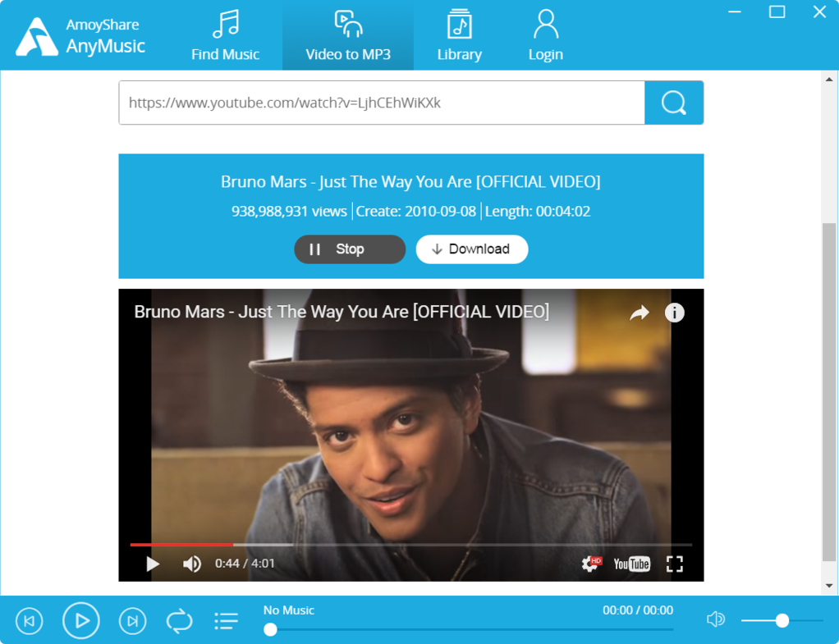The image size is (839, 644).
Task: Open YouTube HD settings gear
Action: (x=591, y=564)
